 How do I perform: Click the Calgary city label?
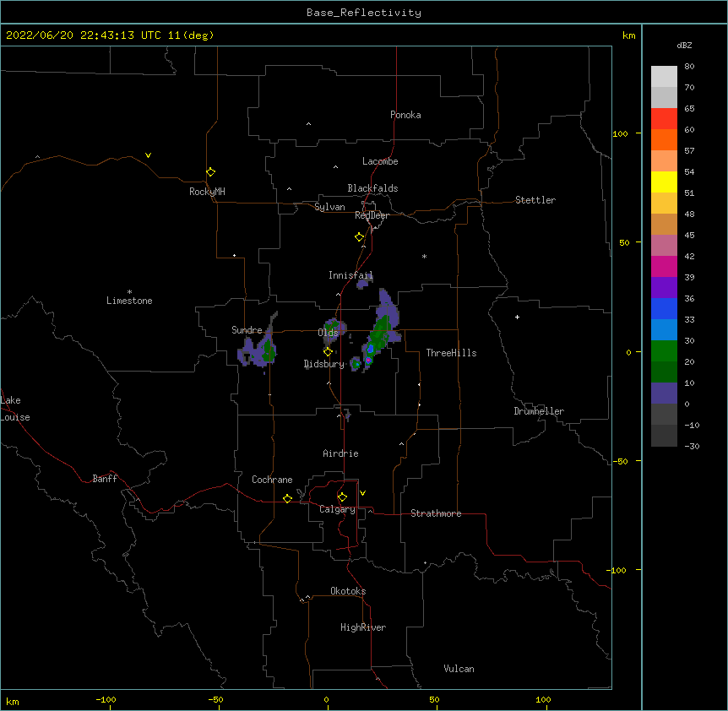point(337,509)
